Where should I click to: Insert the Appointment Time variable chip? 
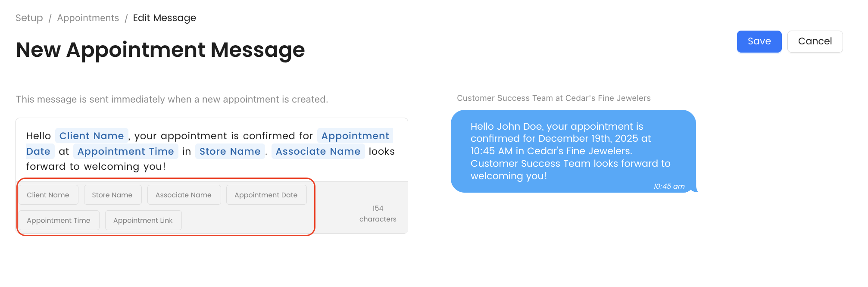pos(59,220)
